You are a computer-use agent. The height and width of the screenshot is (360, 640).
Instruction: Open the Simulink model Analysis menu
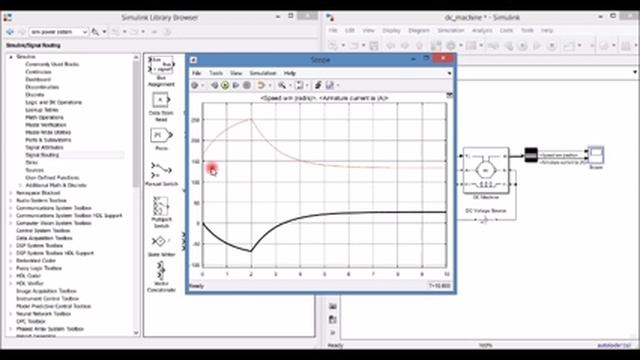tap(482, 30)
